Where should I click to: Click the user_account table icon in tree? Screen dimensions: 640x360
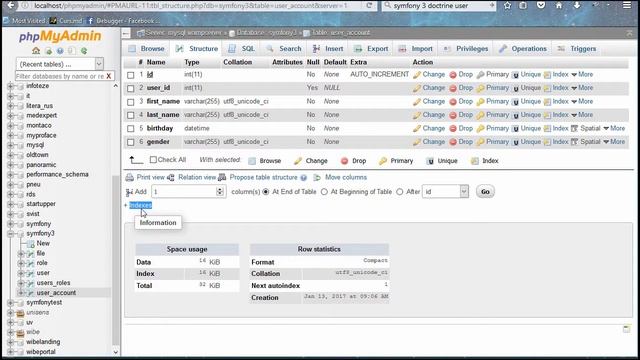tap(31, 293)
